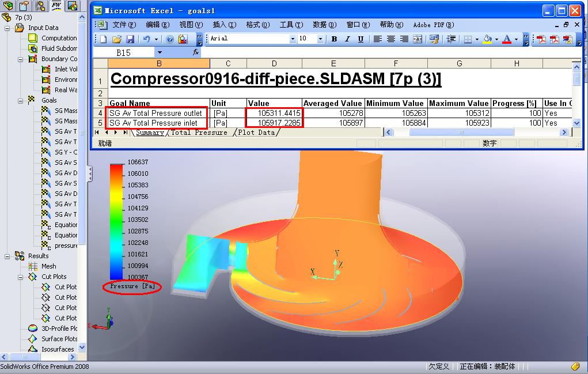Open the 编辑(E) menu
Screen dimensions: 588x374
click(157, 25)
